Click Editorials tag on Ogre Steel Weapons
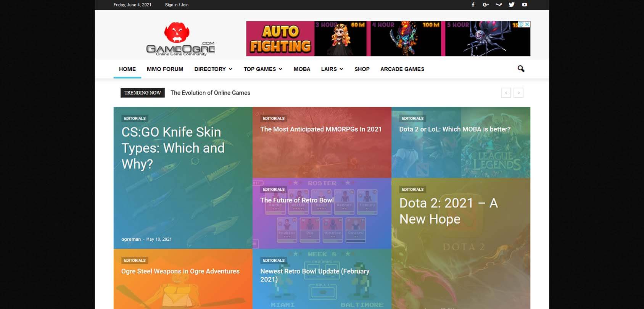The width and height of the screenshot is (644, 309). 135,261
